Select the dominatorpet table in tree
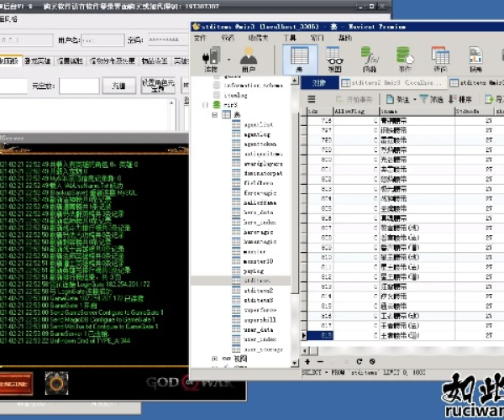The width and height of the screenshot is (504, 420). [x=263, y=173]
